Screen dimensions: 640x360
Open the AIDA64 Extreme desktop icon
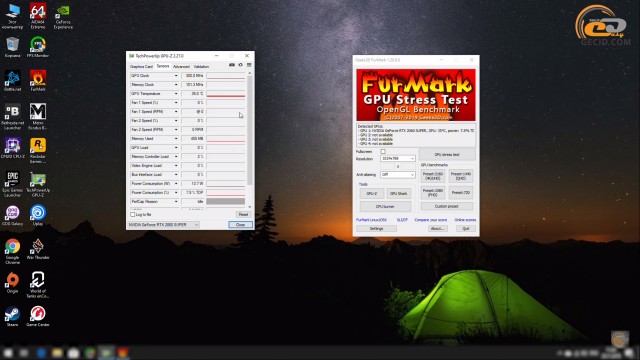coord(38,16)
